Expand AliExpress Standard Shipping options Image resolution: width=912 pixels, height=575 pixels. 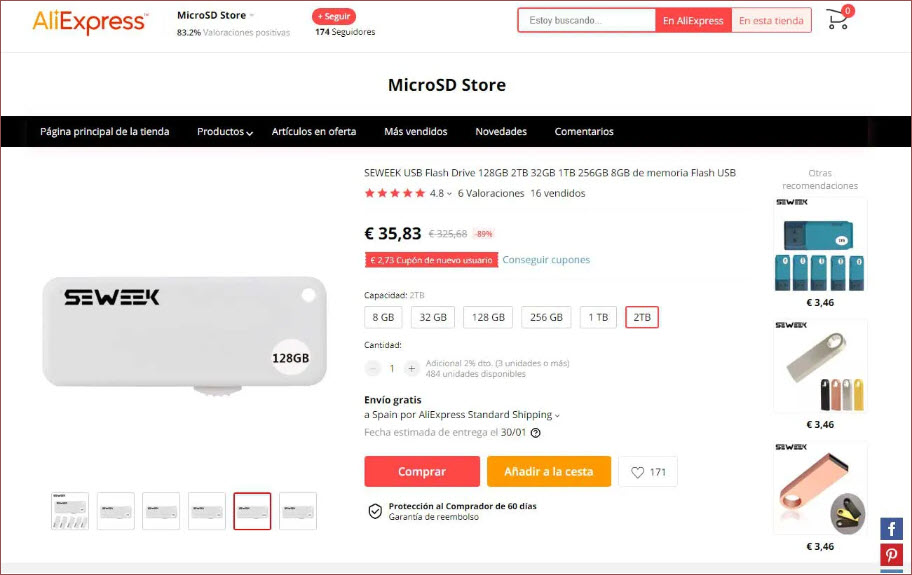click(557, 415)
